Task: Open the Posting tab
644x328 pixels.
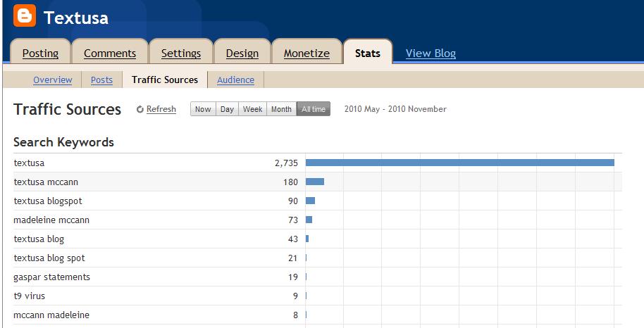Action: [40, 53]
